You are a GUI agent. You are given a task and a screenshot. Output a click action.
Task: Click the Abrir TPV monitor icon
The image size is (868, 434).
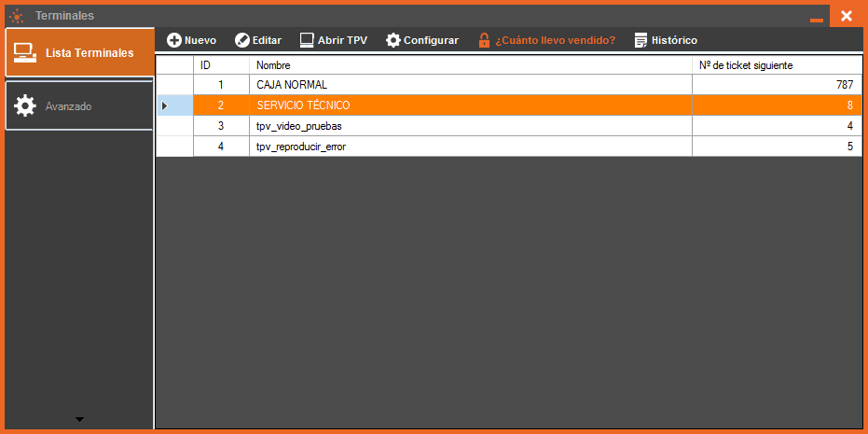coord(307,40)
